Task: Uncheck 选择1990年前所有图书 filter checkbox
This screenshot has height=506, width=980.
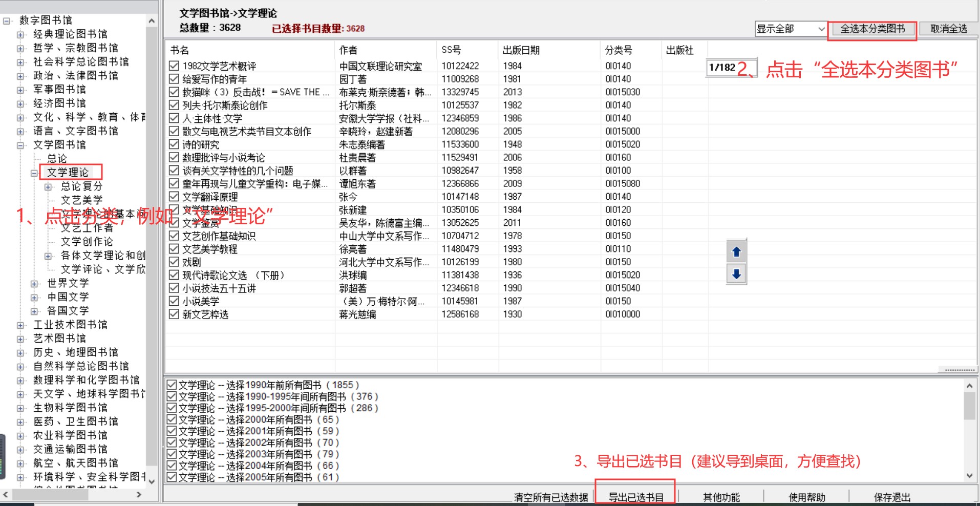Action: [x=172, y=385]
